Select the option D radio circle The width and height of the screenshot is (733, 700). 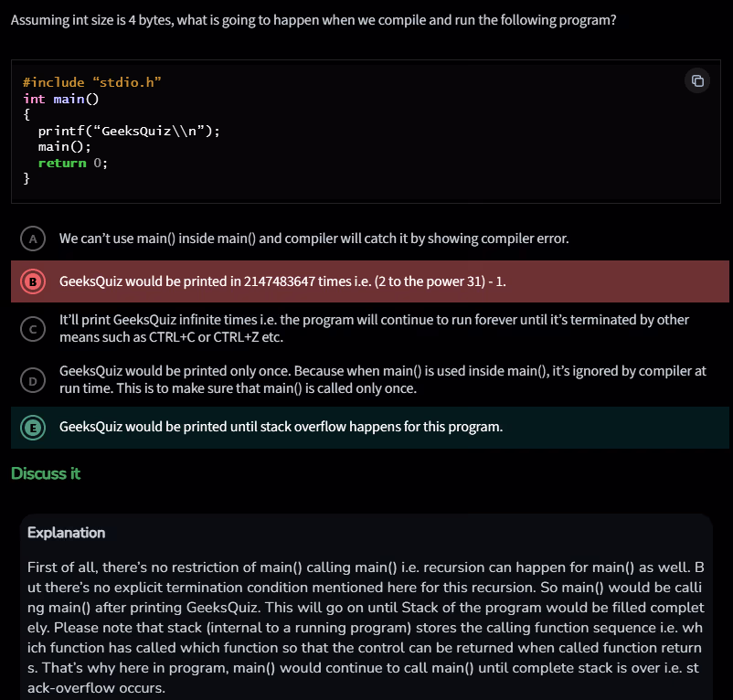click(x=33, y=379)
